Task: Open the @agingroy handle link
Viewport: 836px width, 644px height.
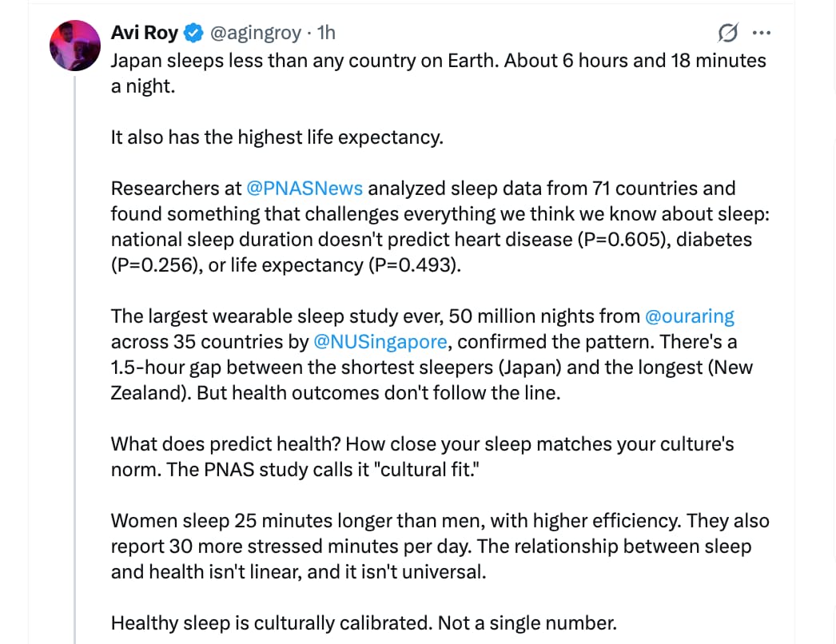Action: [x=255, y=33]
